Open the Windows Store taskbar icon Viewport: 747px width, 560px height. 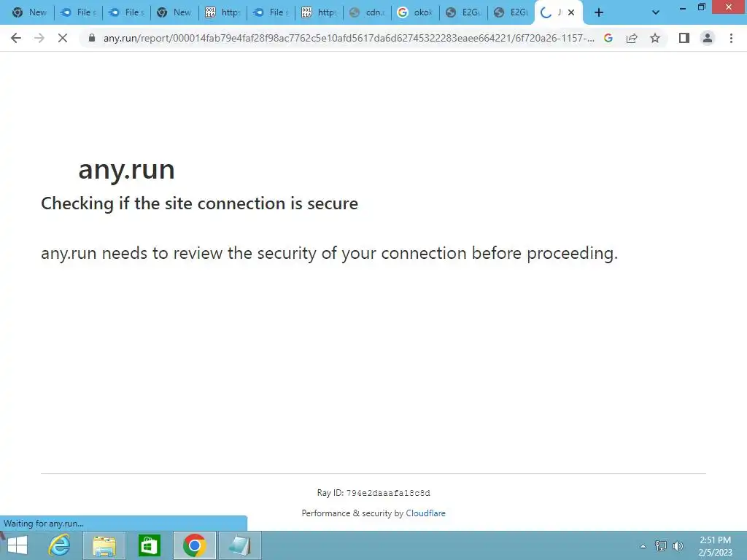click(x=149, y=545)
